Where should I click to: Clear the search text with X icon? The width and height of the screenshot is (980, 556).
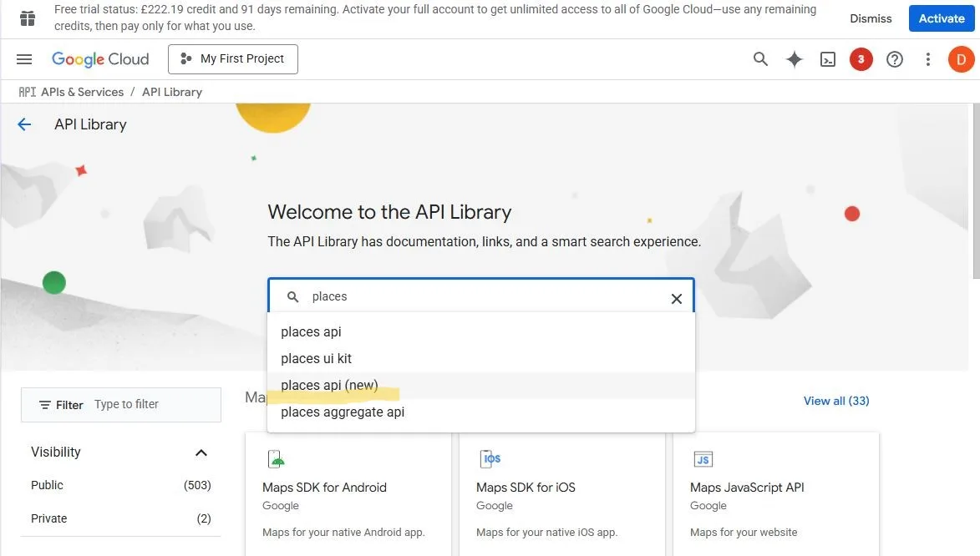click(x=677, y=298)
